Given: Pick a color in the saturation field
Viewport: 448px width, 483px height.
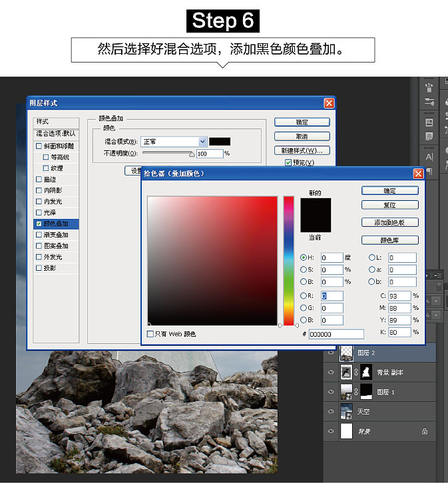Looking at the screenshot, I should [212, 261].
